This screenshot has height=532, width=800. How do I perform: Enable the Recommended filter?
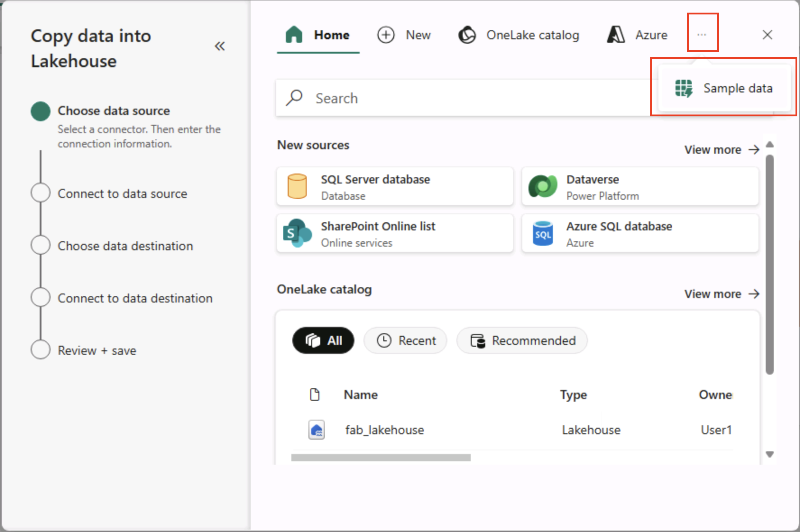click(x=521, y=340)
